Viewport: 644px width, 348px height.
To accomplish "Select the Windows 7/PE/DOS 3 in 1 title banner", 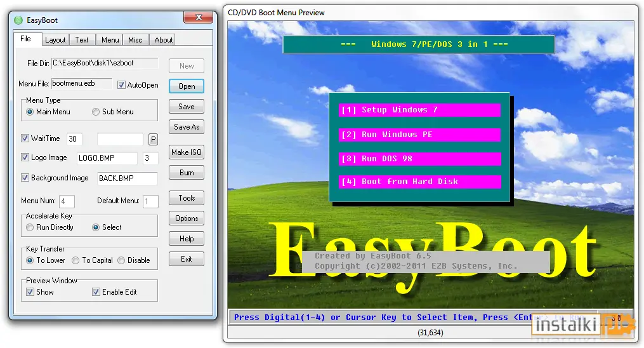I will (x=419, y=44).
